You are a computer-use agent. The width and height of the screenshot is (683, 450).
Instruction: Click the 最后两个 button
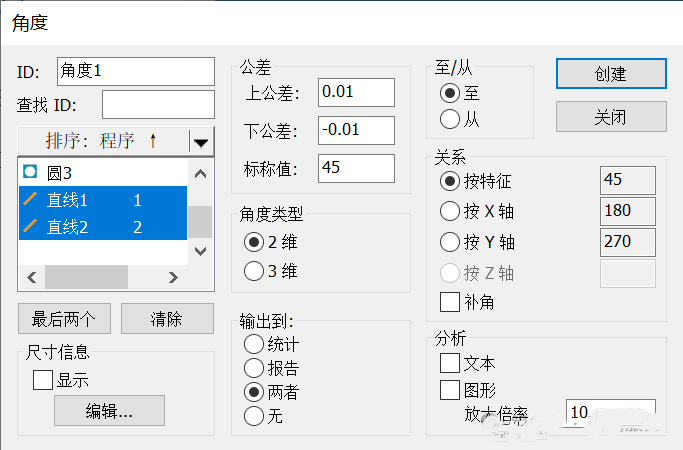(x=64, y=319)
